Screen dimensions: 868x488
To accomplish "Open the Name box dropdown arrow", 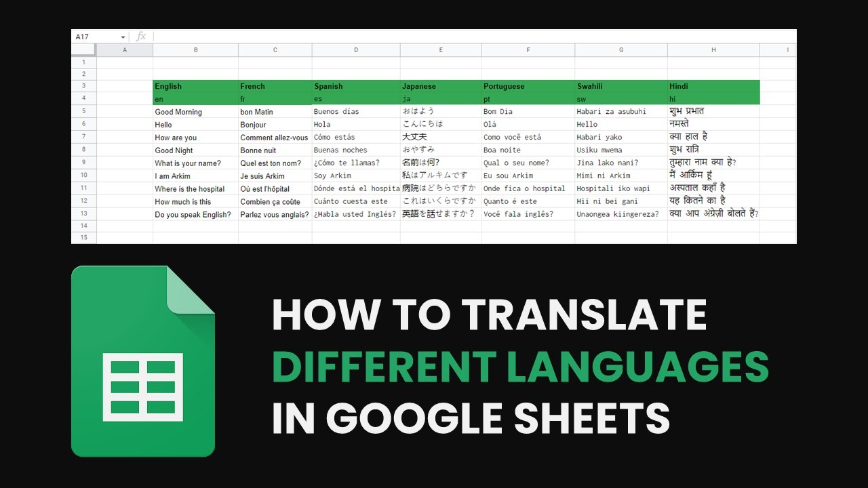I will [x=123, y=37].
